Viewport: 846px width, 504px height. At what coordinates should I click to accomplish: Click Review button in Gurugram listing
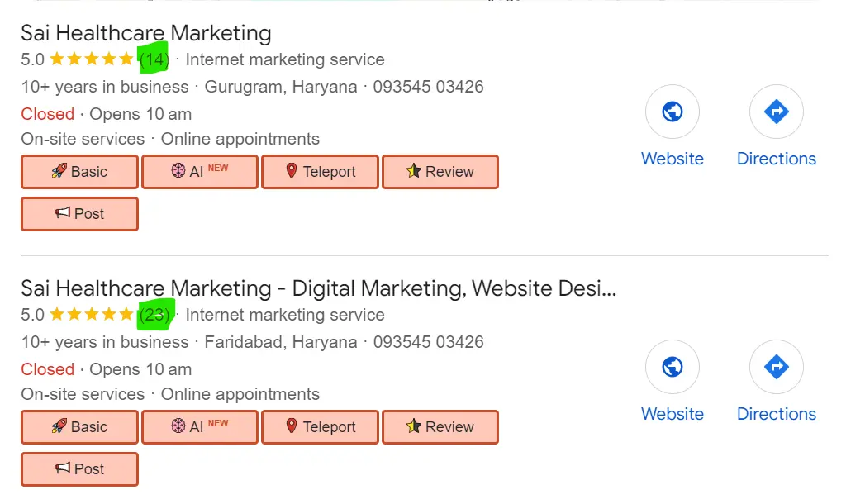pos(440,172)
